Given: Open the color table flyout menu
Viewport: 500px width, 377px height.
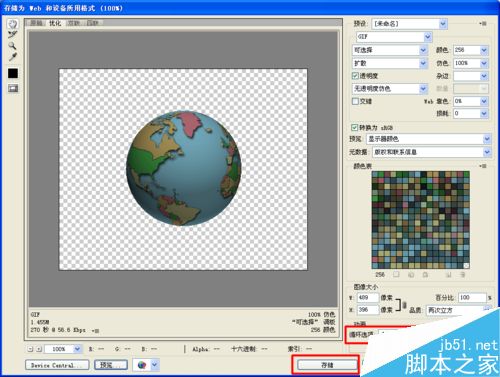Looking at the screenshot, I should [x=482, y=166].
